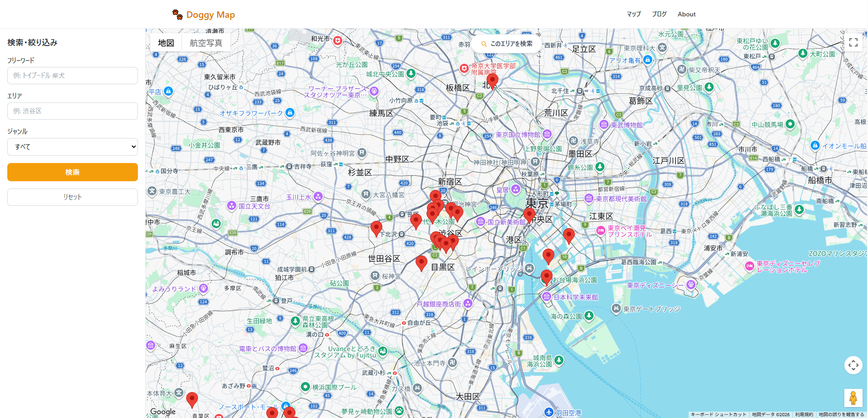Click the 国立新美術館 museum icon
Screen dimensions: 868x418
[481, 221]
